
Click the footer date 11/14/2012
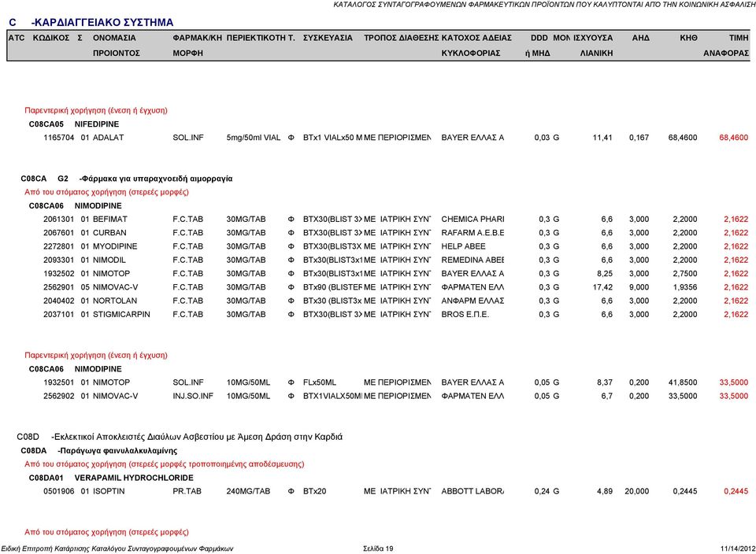click(x=738, y=548)
